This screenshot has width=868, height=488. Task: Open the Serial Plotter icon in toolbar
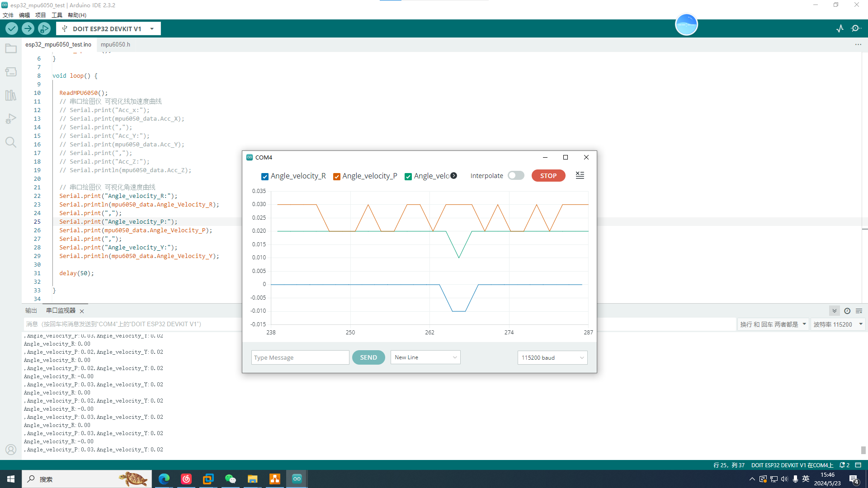pos(840,28)
